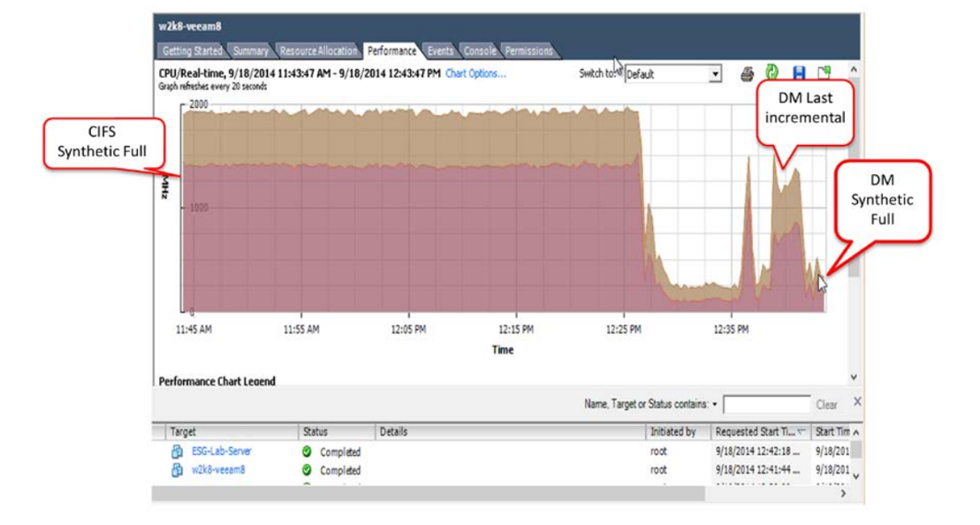This screenshot has width=980, height=525.
Task: Click the chart panel scrollbar down arrow
Action: coord(854,377)
